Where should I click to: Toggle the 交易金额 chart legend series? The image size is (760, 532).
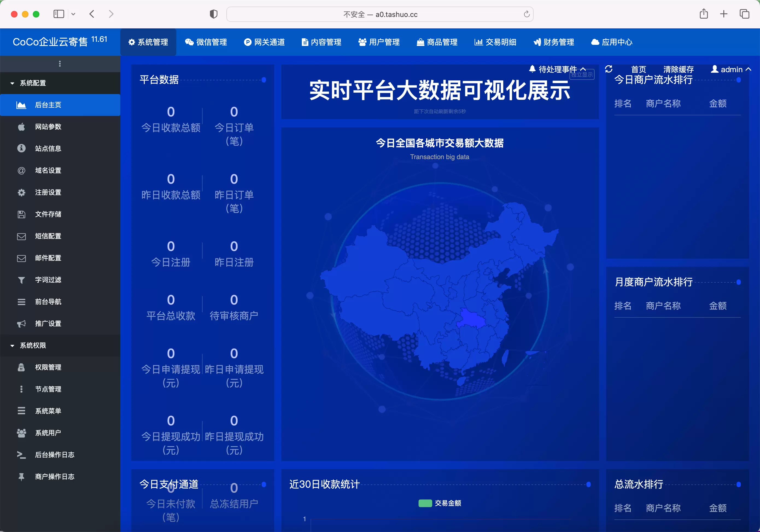pos(440,503)
